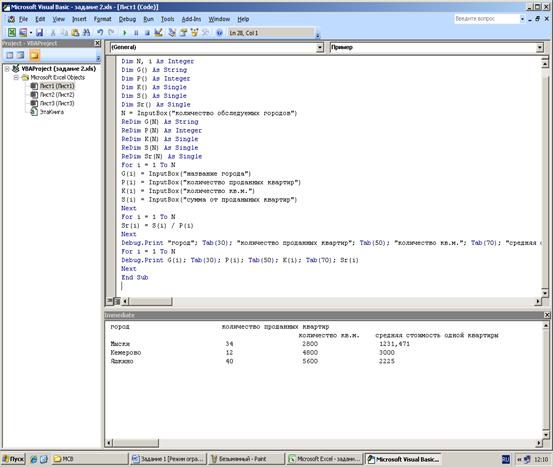This screenshot has width=553, height=467.
Task: Select Лист2 (Лист2) in project tree
Action: (x=57, y=95)
